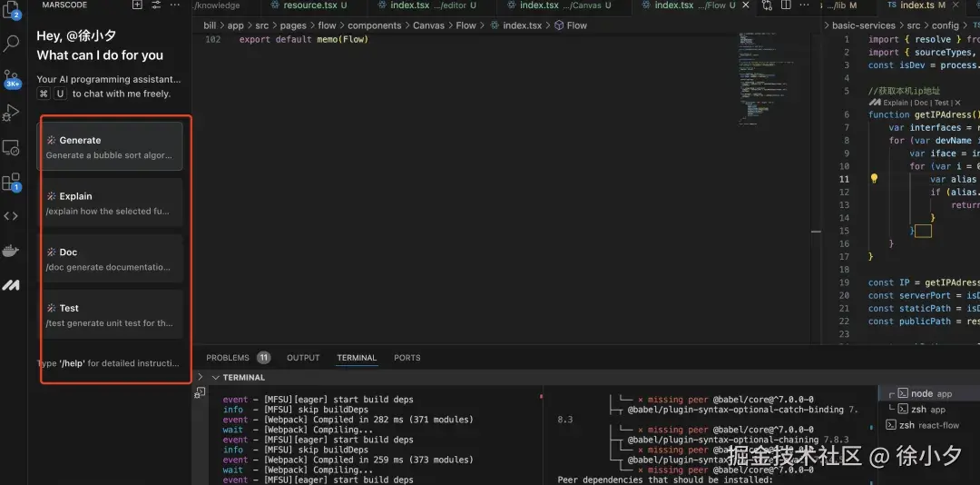Click the problems count badge showing 11
Image resolution: width=980 pixels, height=485 pixels.
point(264,358)
